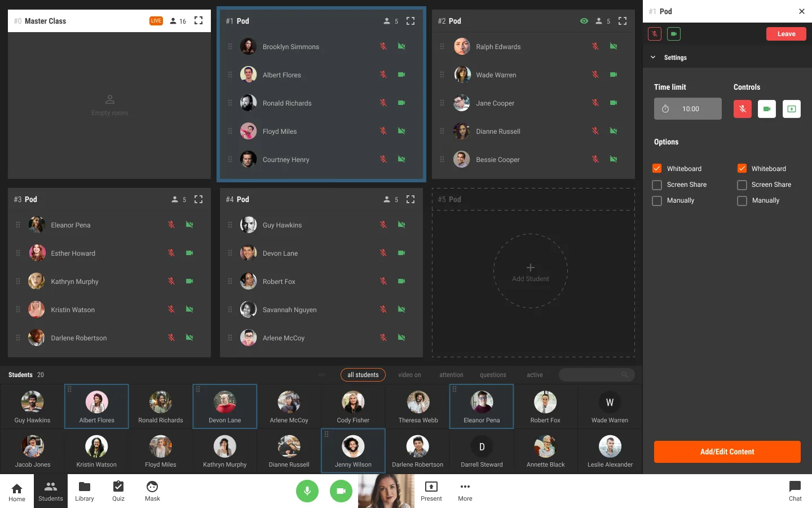This screenshot has width=812, height=508.
Task: Toggle the green camera button
Action: (x=341, y=491)
